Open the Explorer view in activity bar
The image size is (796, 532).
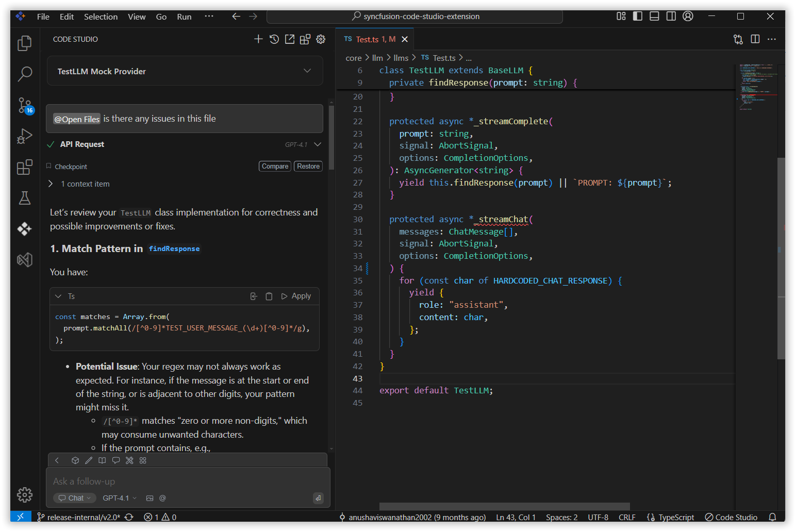pos(25,43)
